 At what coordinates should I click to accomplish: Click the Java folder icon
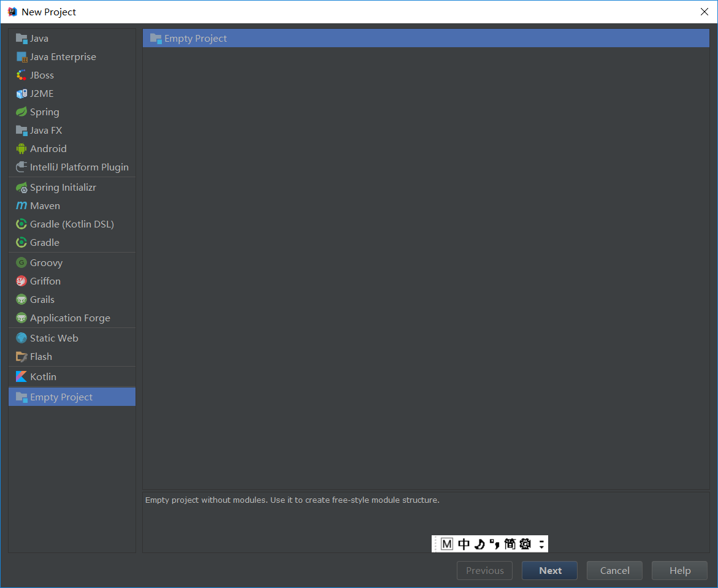[x=21, y=39]
